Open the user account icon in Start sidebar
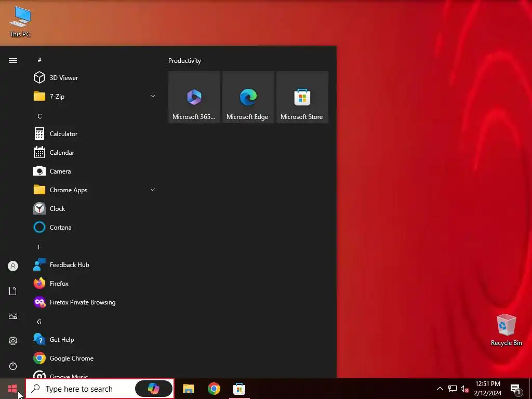The width and height of the screenshot is (532, 399). click(x=13, y=266)
